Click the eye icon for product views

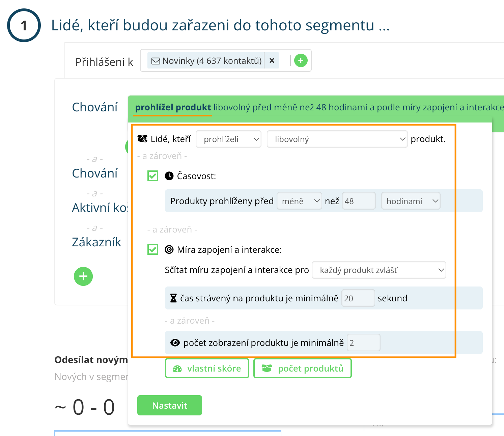[x=175, y=343]
